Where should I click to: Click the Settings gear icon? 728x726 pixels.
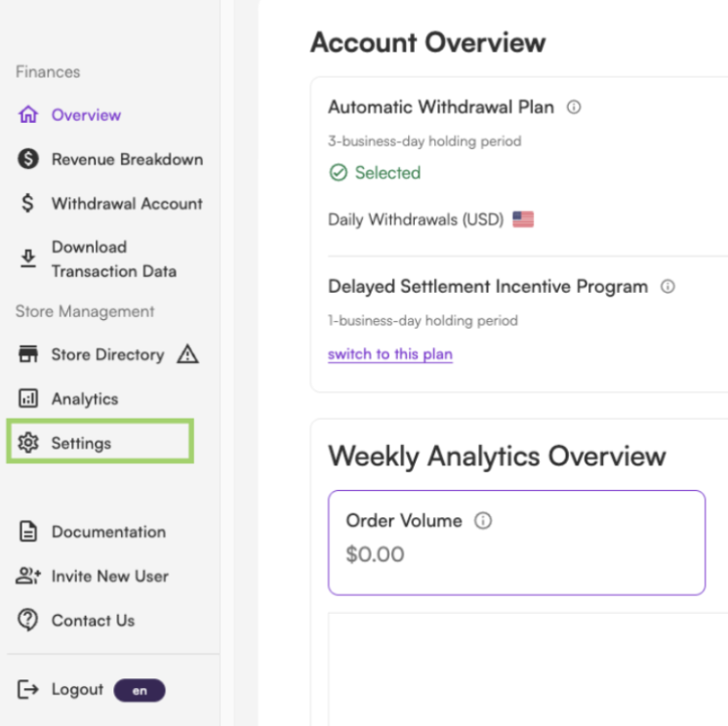coord(28,443)
